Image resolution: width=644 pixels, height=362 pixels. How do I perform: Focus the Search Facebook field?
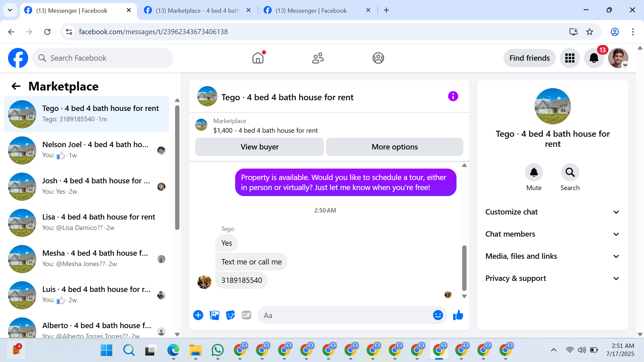pyautogui.click(x=103, y=58)
